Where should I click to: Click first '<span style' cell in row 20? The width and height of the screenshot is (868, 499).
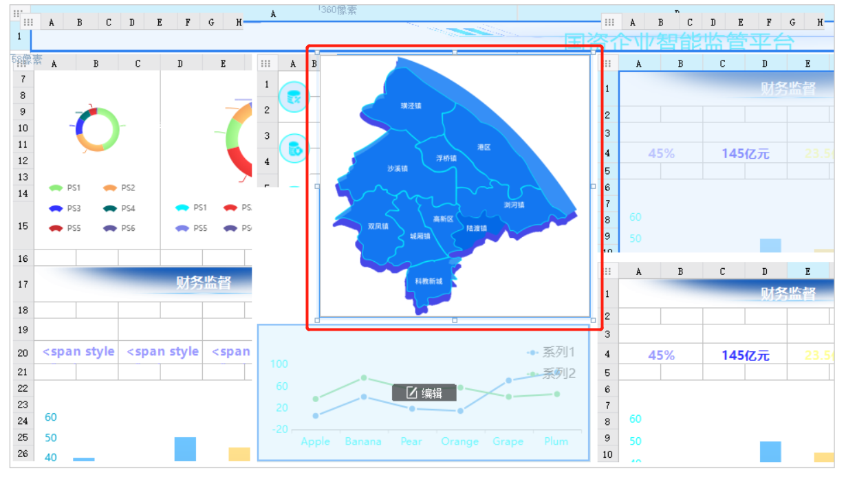pyautogui.click(x=78, y=352)
